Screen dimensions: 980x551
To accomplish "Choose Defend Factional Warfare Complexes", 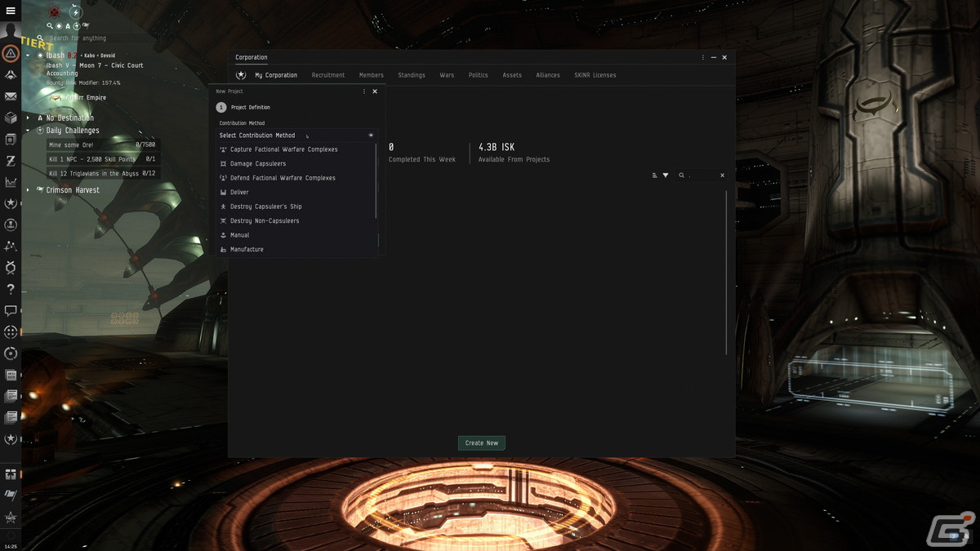I will click(296, 178).
